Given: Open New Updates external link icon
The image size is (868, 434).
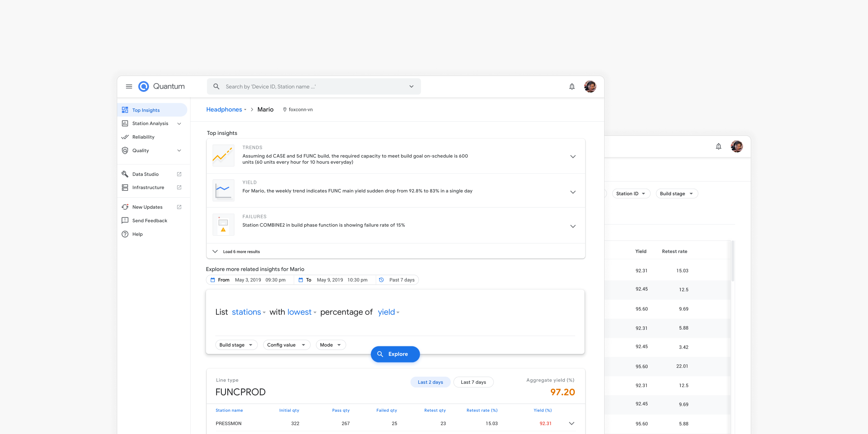Looking at the screenshot, I should pyautogui.click(x=179, y=207).
